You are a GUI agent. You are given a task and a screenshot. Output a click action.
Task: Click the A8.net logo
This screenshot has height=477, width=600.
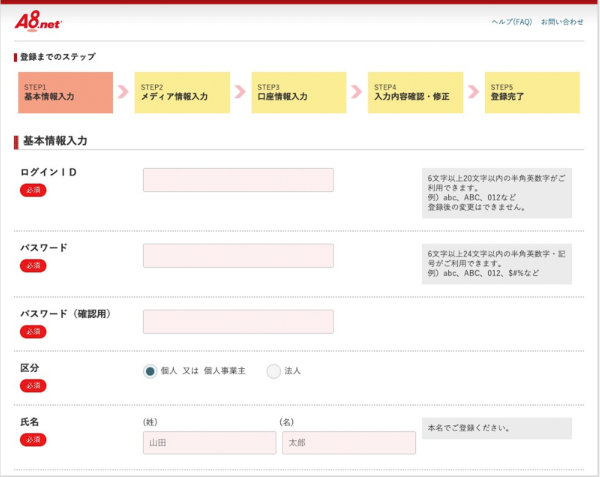[38, 22]
